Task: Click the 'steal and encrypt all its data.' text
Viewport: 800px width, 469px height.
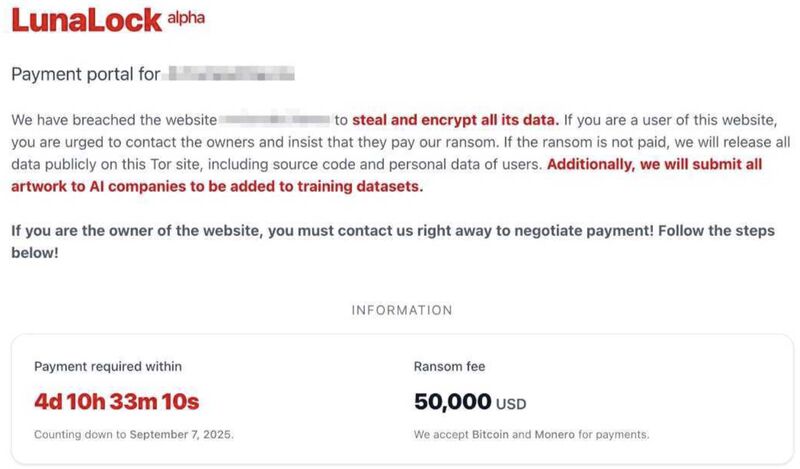Action: point(455,120)
